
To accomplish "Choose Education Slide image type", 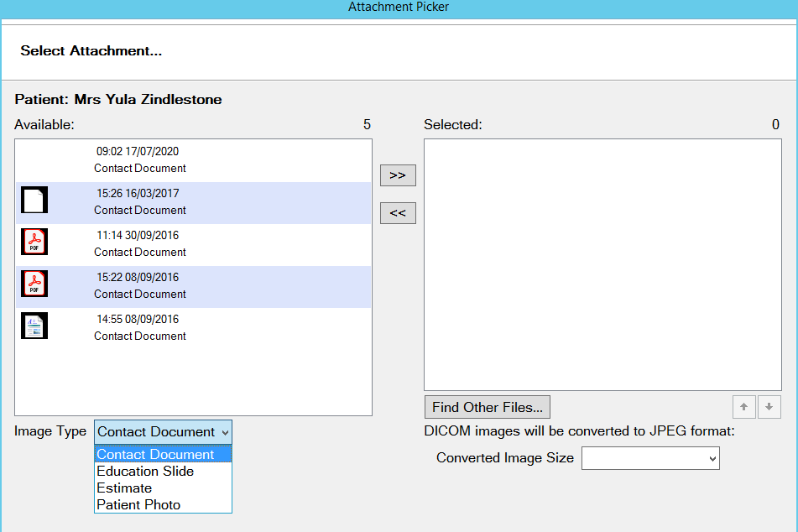I will pyautogui.click(x=163, y=471).
